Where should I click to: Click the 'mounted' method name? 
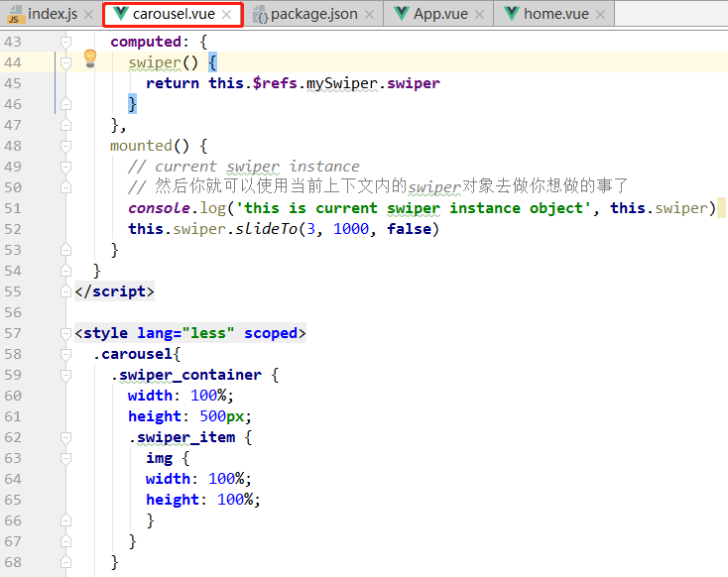141,146
